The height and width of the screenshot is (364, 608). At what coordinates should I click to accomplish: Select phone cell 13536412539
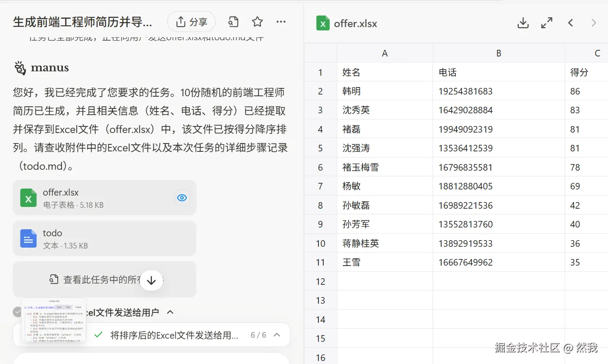click(x=499, y=148)
